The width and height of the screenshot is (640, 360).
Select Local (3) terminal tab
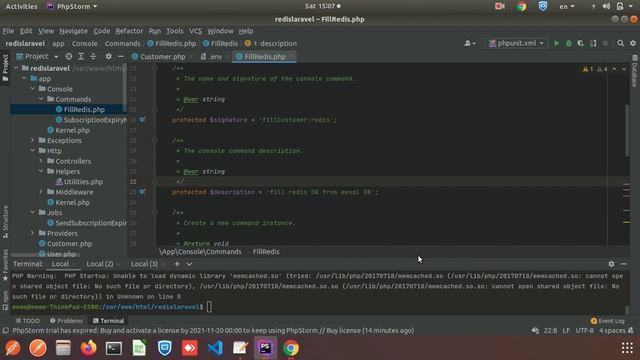pos(144,264)
